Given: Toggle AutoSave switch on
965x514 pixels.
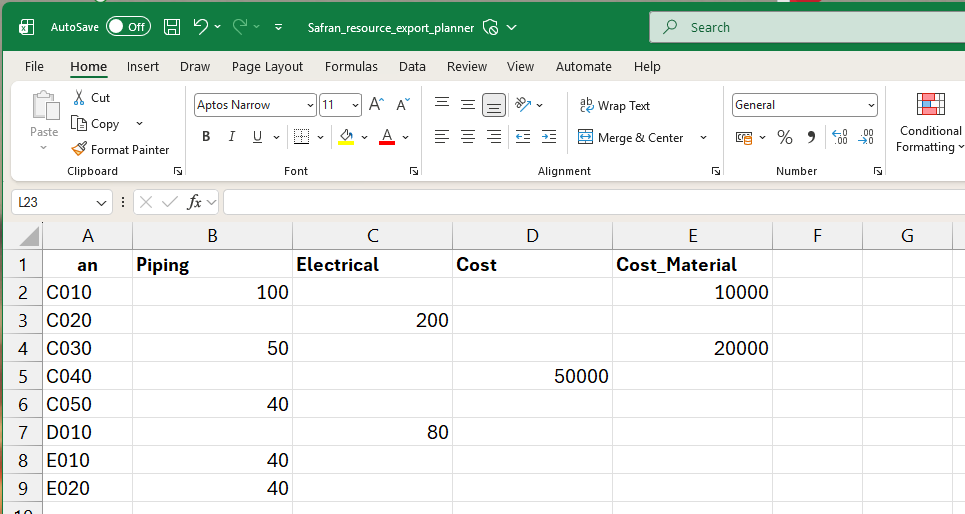Looking at the screenshot, I should (128, 27).
